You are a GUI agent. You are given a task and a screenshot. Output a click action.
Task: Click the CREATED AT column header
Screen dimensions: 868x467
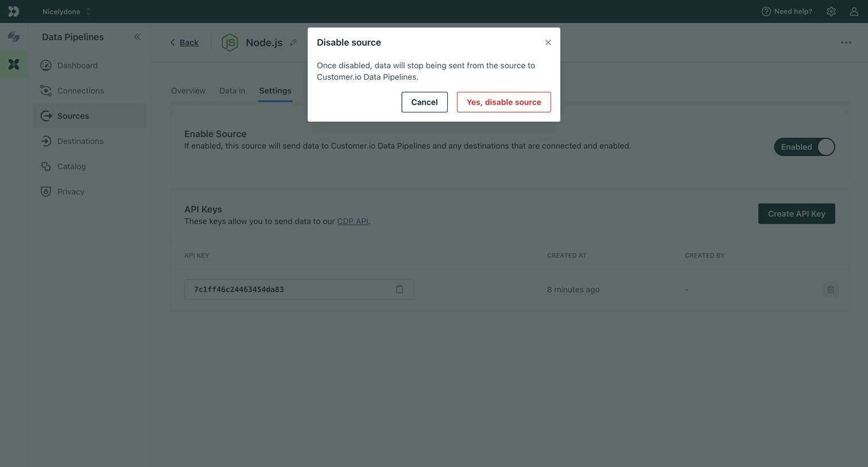tap(567, 255)
